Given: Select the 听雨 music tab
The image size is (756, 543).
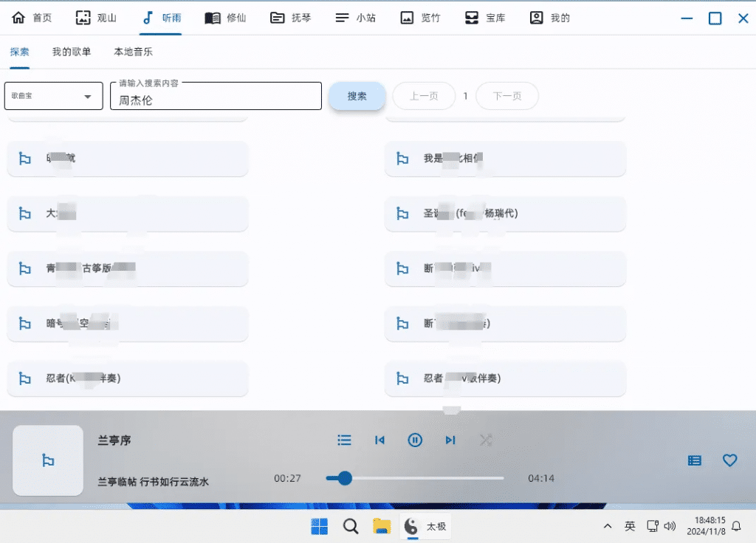Looking at the screenshot, I should [x=161, y=18].
